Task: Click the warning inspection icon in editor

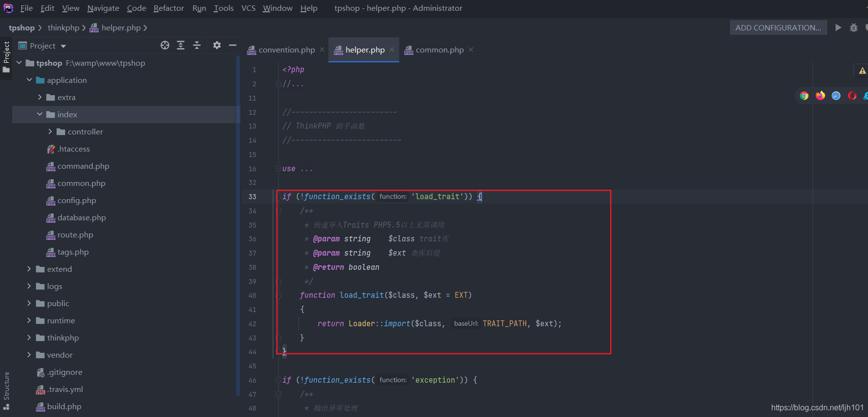Action: (x=862, y=71)
